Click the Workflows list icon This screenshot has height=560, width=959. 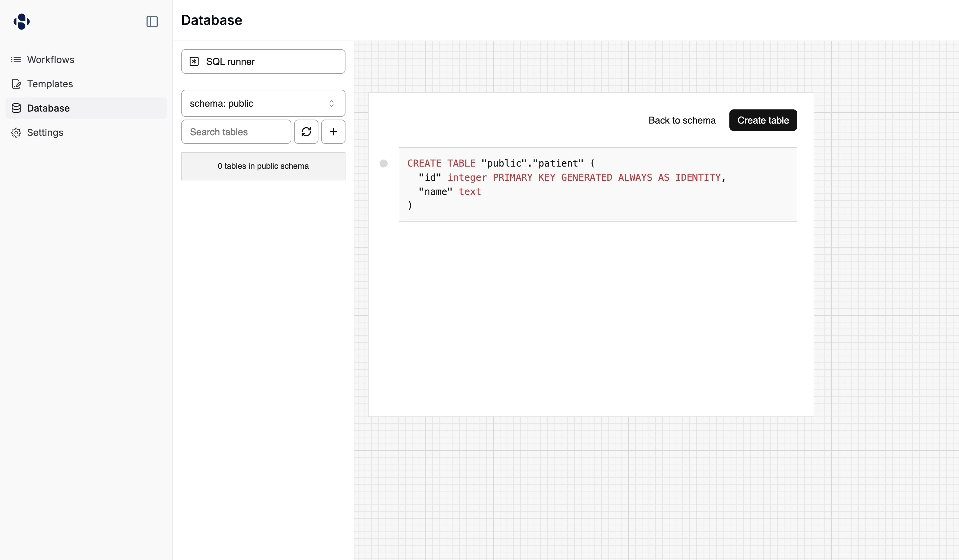(x=16, y=60)
